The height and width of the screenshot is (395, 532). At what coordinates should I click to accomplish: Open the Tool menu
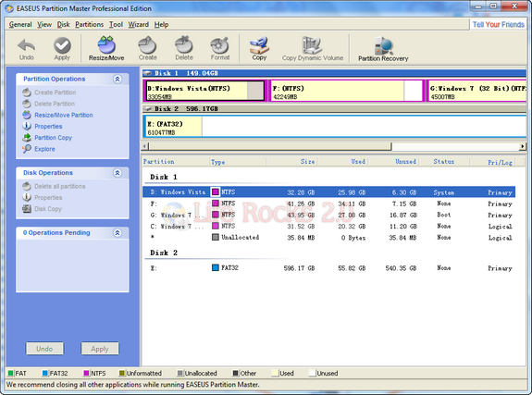click(116, 24)
